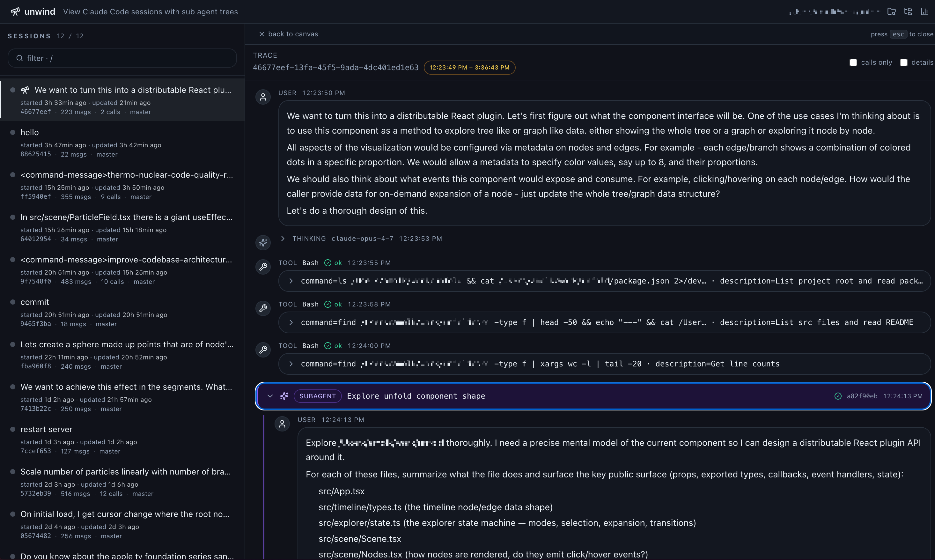The height and width of the screenshot is (560, 935).
Task: Click the src/timeline/types.ts line in subagent prompt
Action: click(435, 507)
